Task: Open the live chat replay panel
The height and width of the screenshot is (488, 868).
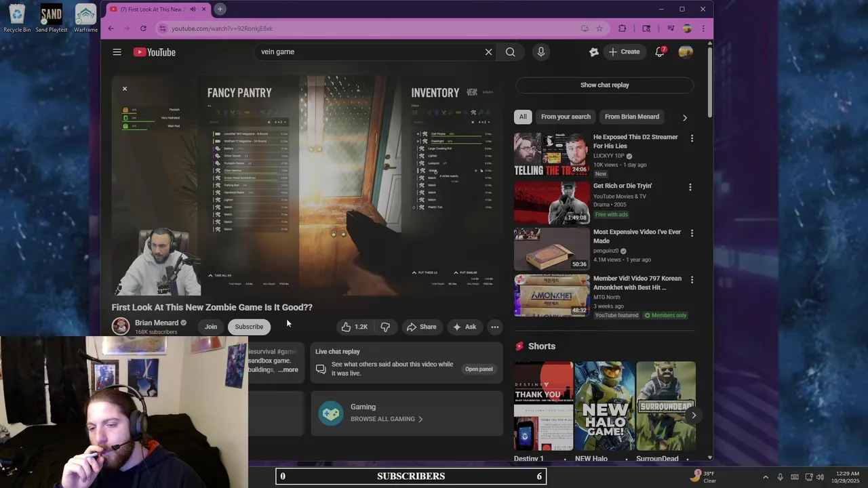Action: click(x=479, y=369)
